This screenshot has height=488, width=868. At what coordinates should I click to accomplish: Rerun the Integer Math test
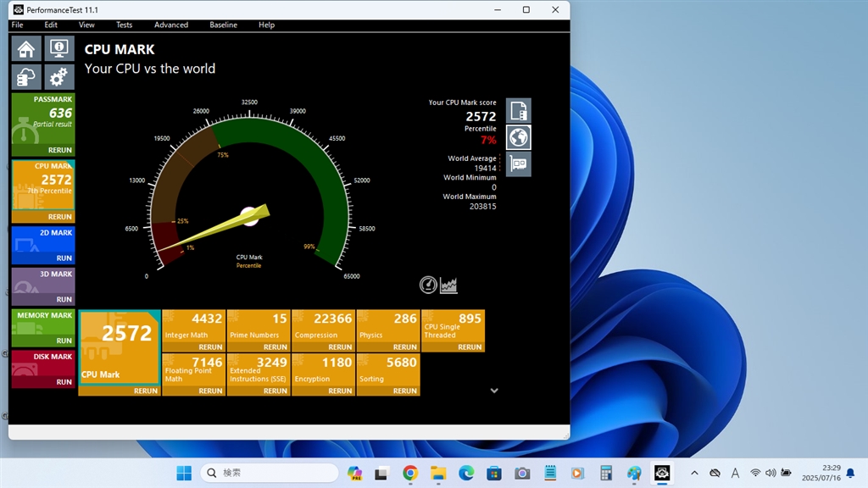tap(210, 347)
